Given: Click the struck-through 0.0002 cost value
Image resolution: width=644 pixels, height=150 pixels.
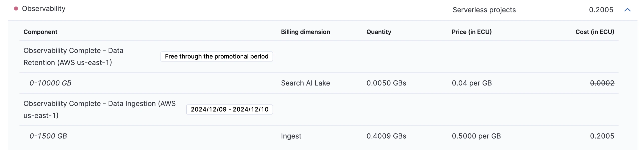Looking at the screenshot, I should click(602, 83).
